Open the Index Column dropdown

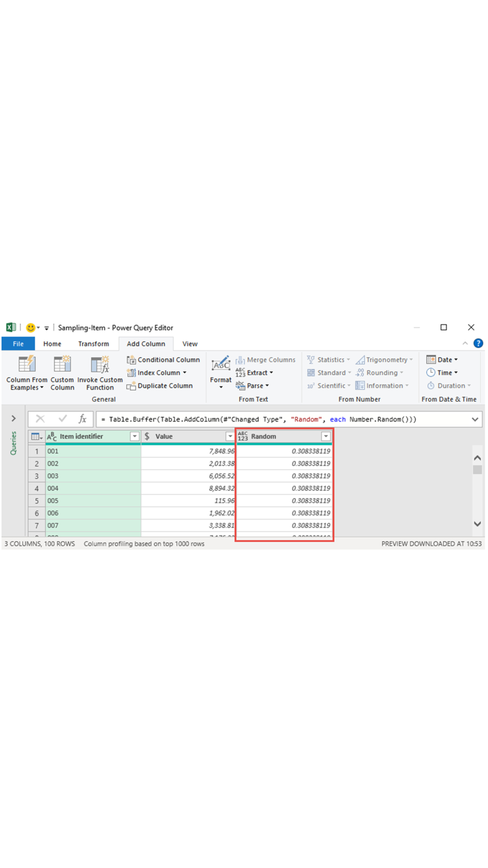(x=184, y=373)
